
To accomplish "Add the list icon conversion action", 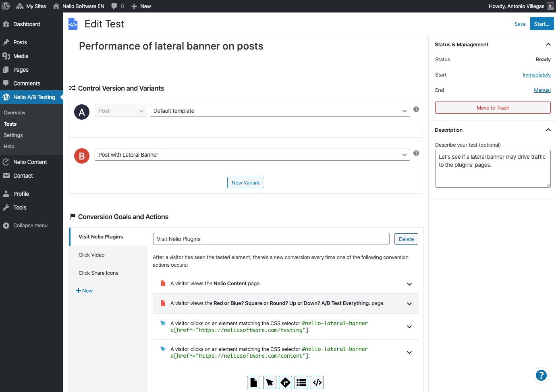I will [x=301, y=382].
